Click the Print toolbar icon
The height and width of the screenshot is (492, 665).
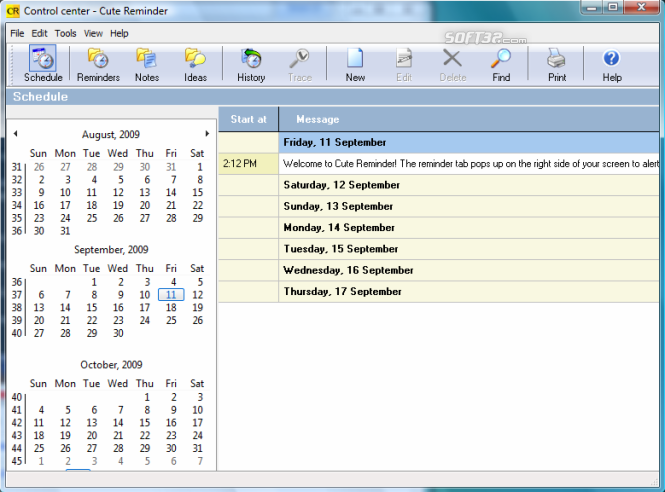pyautogui.click(x=556, y=64)
